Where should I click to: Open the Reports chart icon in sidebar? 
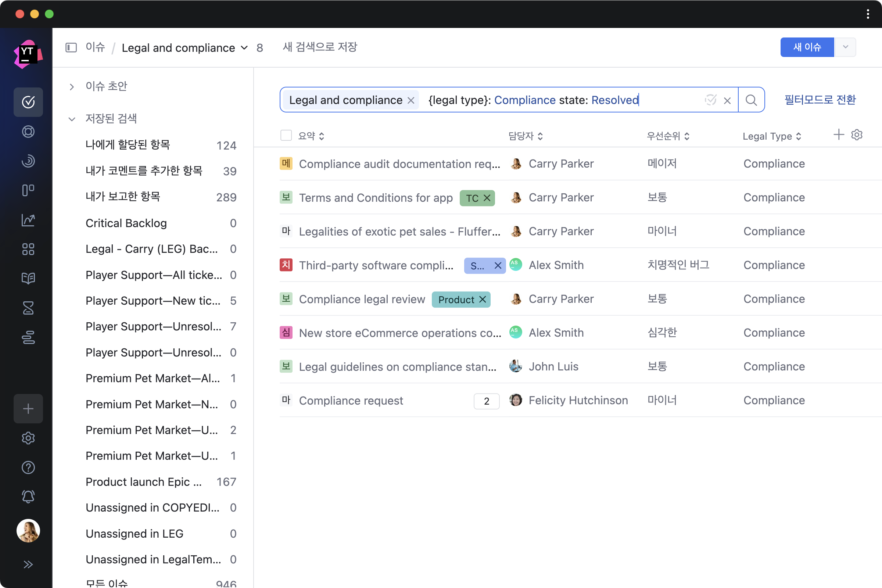[x=28, y=220]
